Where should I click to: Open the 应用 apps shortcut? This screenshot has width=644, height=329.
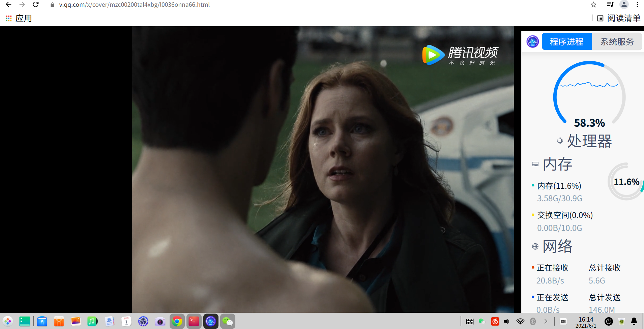19,18
